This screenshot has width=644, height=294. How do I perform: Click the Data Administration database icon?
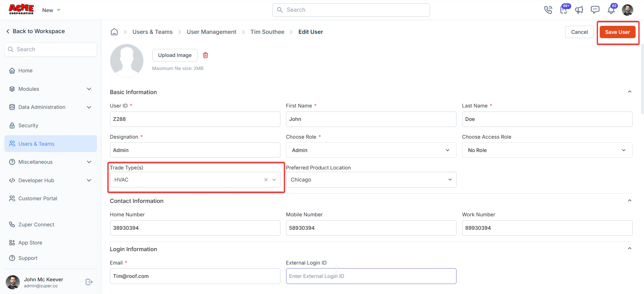point(12,107)
